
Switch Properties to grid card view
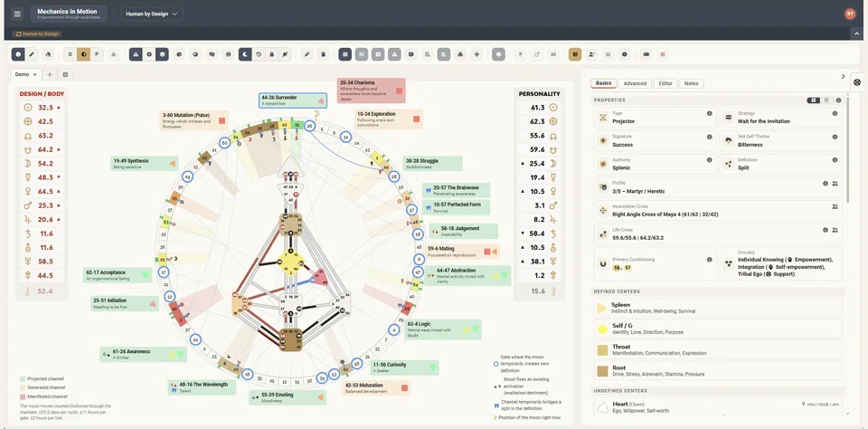tap(813, 100)
